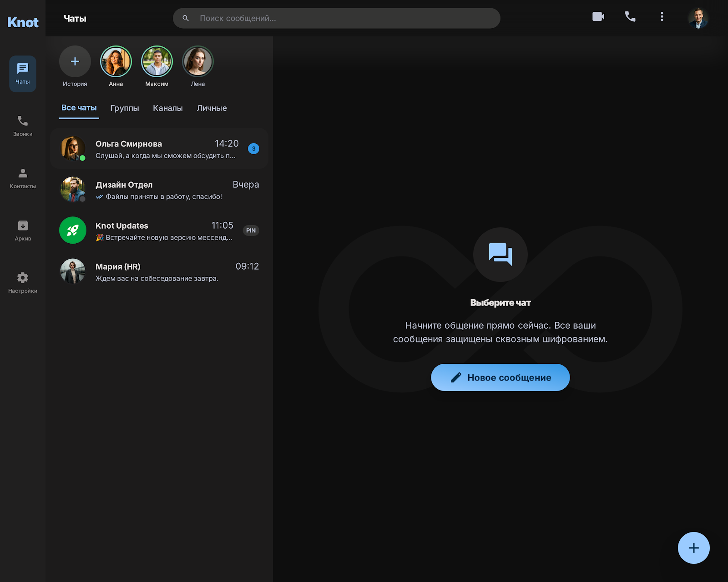Open chat with Ольга Смирнова
Viewport: 728px width, 582px height.
[x=159, y=149]
